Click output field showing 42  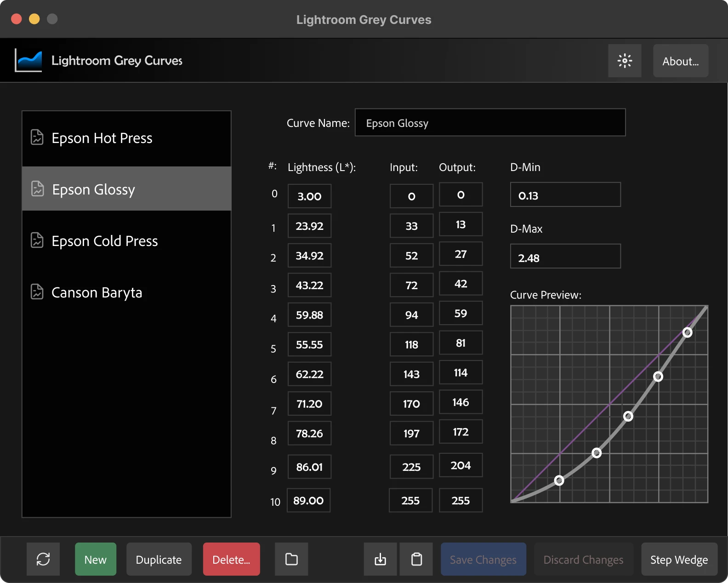pyautogui.click(x=461, y=284)
